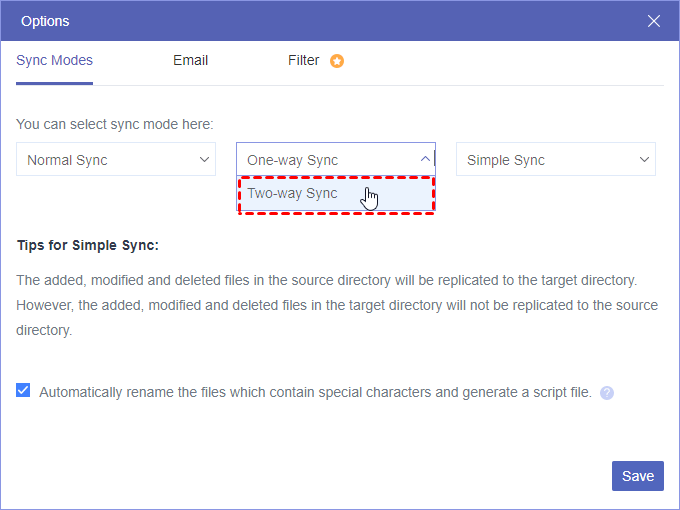Collapse the One-way Sync dropdown using its arrow
Screen dimensions: 680x510
(x=425, y=159)
